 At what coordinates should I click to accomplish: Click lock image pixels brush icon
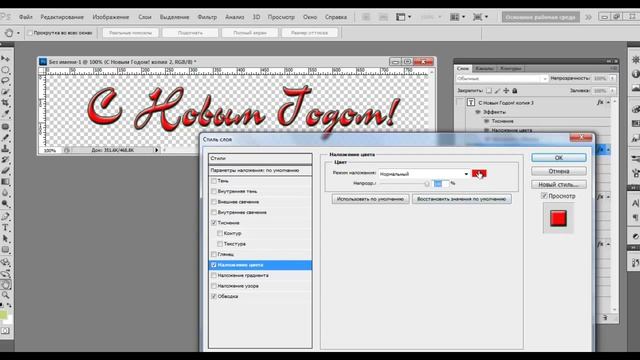(x=498, y=91)
